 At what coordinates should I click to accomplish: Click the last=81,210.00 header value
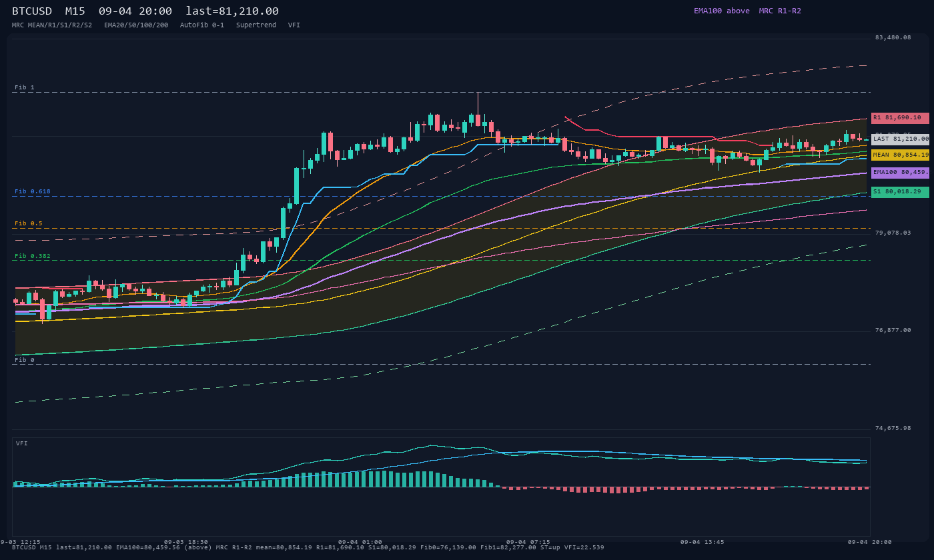[x=232, y=11]
